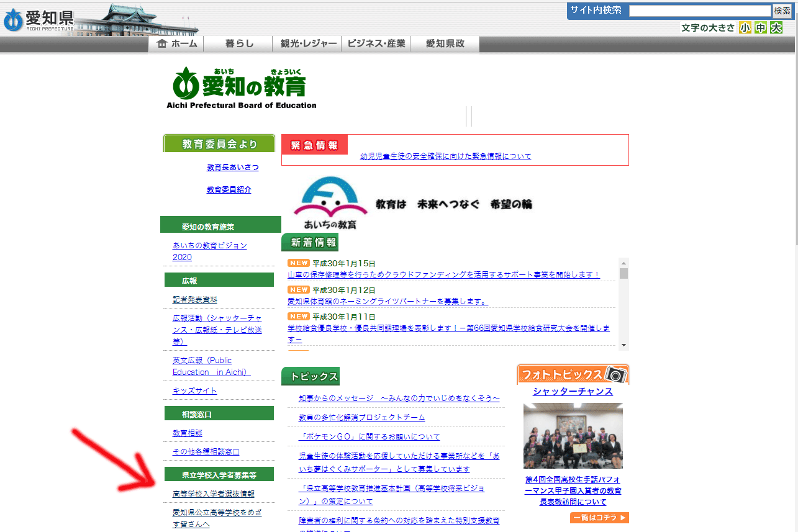The height and width of the screenshot is (532, 798).
Task: Set text size to medium (中)
Action: click(x=761, y=28)
